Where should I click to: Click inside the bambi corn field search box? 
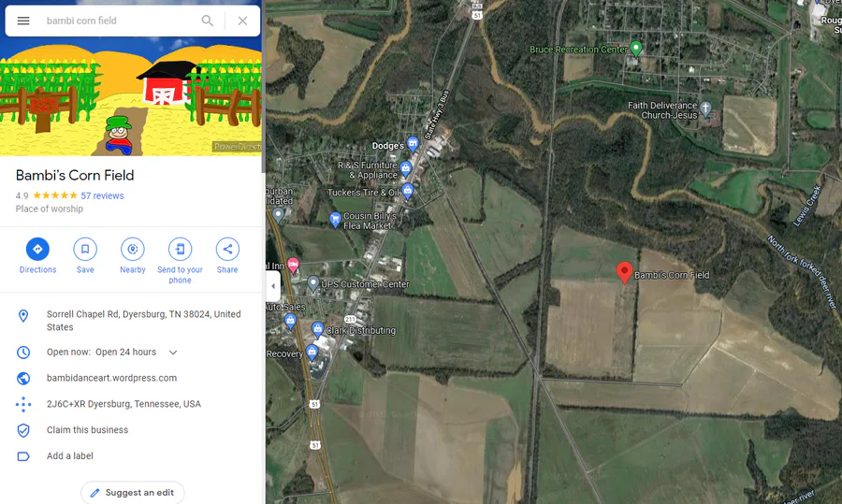(x=118, y=21)
